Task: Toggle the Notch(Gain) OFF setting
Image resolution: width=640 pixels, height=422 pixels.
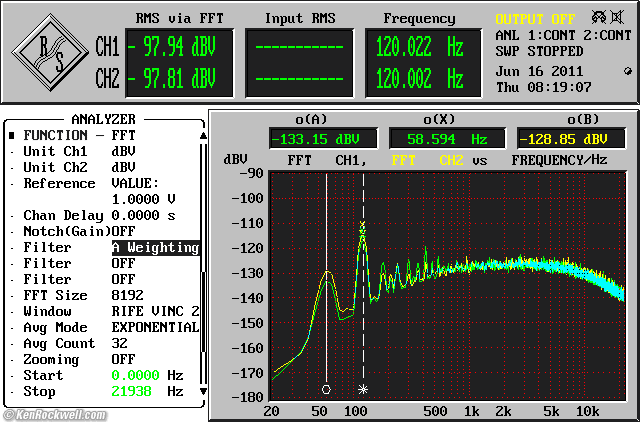Action: click(104, 231)
